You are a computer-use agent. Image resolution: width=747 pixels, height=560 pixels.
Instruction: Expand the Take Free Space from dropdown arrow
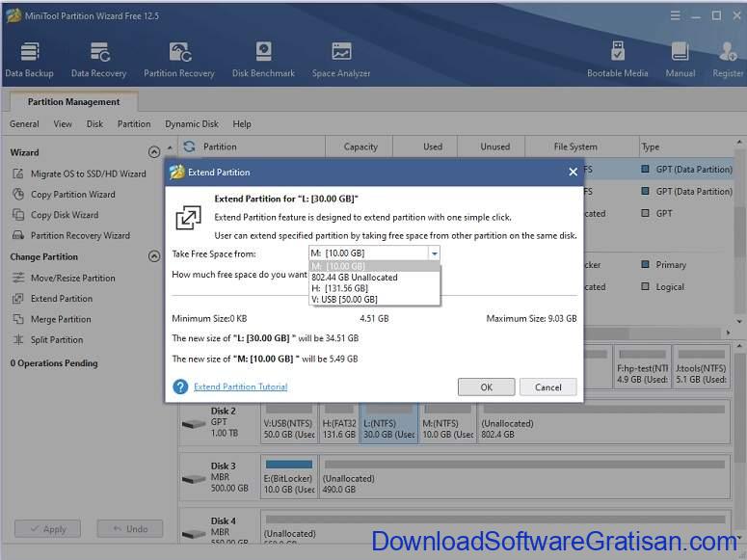[x=434, y=253]
